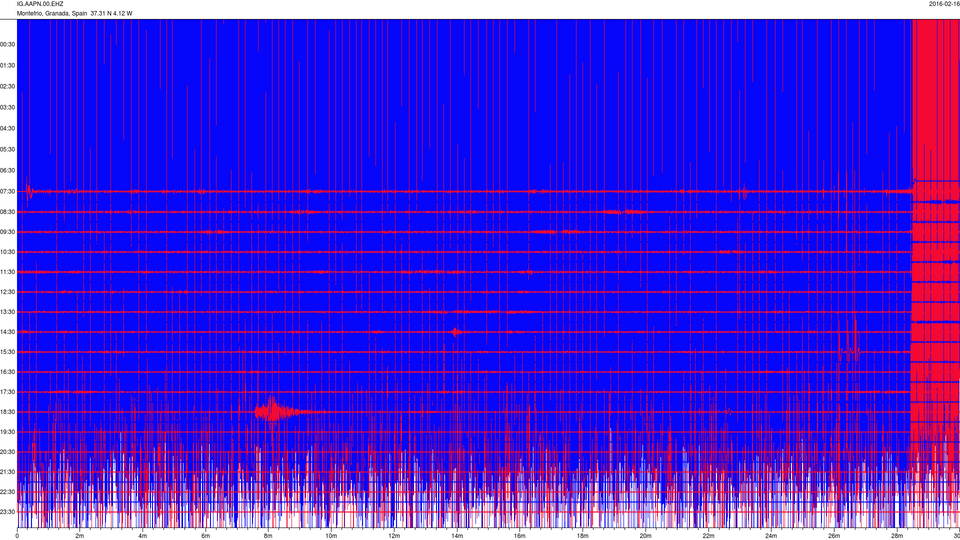Click the 17:30 time label
The width and height of the screenshot is (960, 540).
pyautogui.click(x=7, y=392)
